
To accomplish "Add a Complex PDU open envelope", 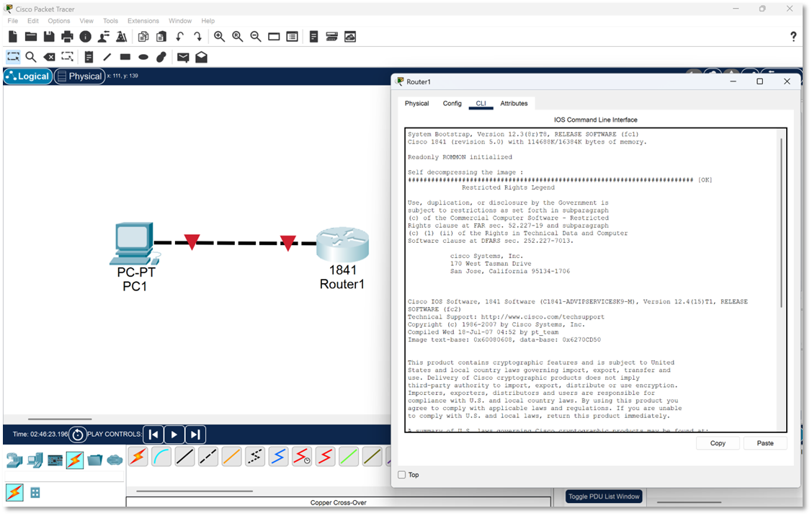I will (x=202, y=57).
